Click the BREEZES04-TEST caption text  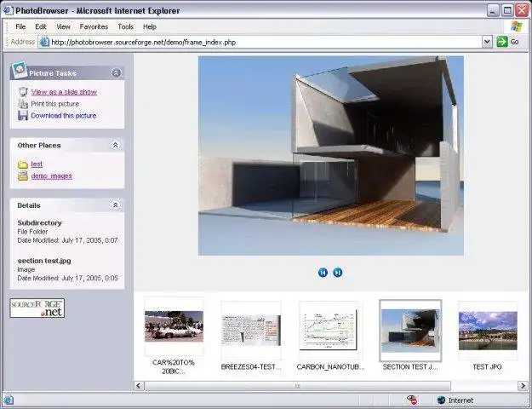coord(251,367)
